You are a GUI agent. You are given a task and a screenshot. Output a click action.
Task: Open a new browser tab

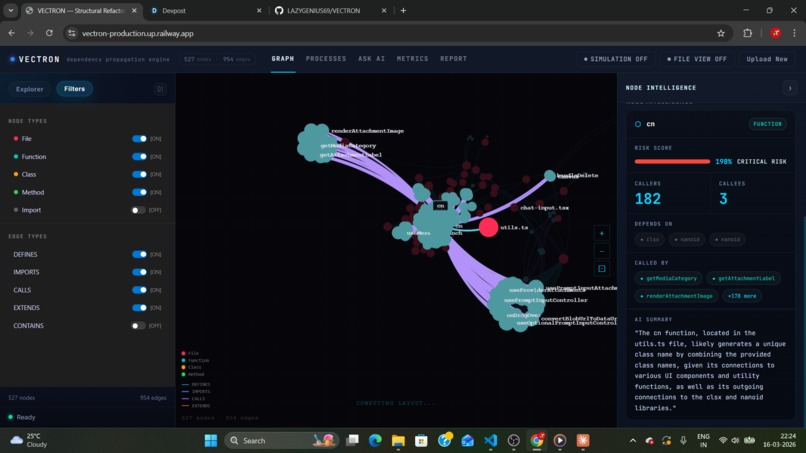tap(403, 10)
